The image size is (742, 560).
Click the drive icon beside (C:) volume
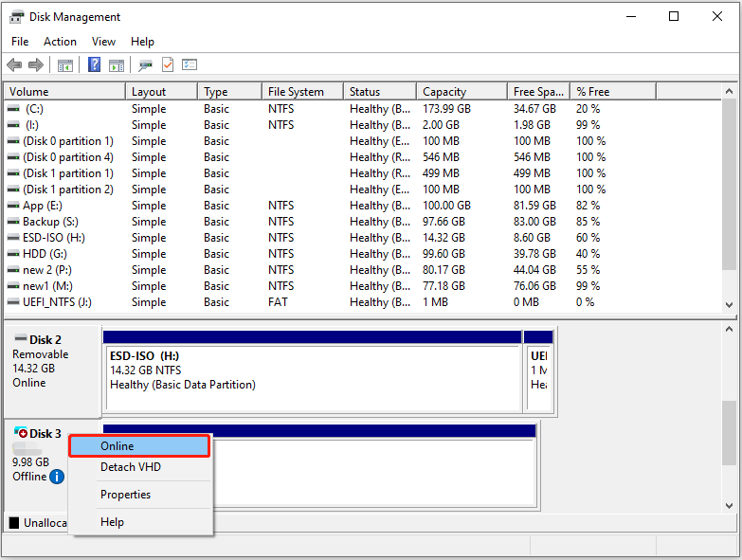click(x=13, y=109)
